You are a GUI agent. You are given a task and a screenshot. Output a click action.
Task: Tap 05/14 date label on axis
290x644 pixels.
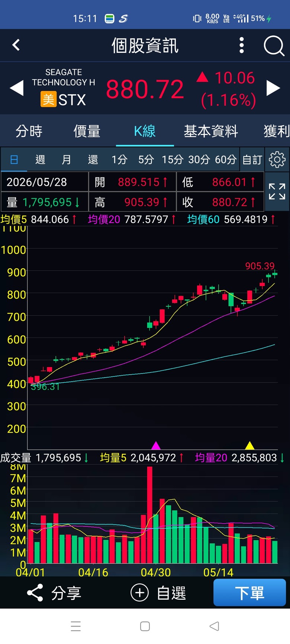218,572
